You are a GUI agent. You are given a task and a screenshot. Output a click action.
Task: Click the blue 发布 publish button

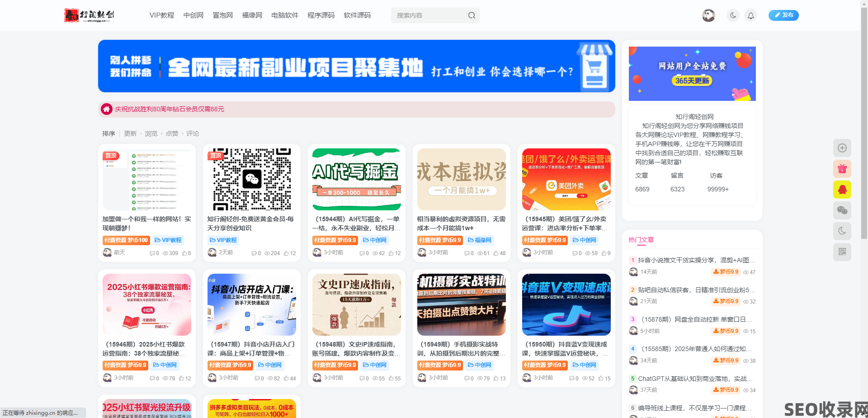pyautogui.click(x=783, y=15)
